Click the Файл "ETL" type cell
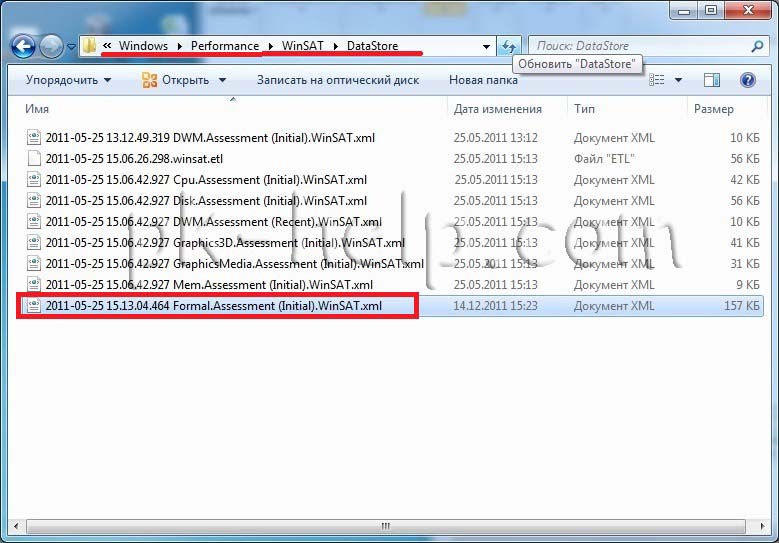 pyautogui.click(x=604, y=159)
